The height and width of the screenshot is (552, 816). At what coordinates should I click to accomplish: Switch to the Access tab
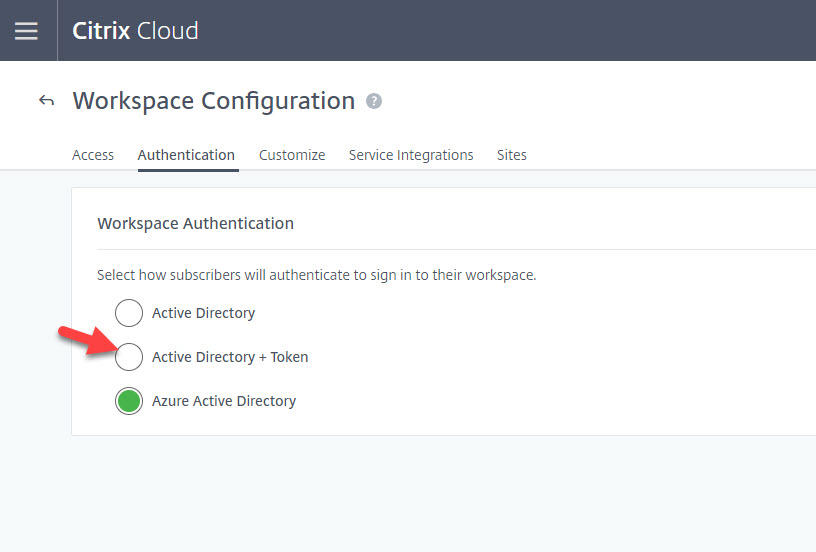[x=93, y=155]
